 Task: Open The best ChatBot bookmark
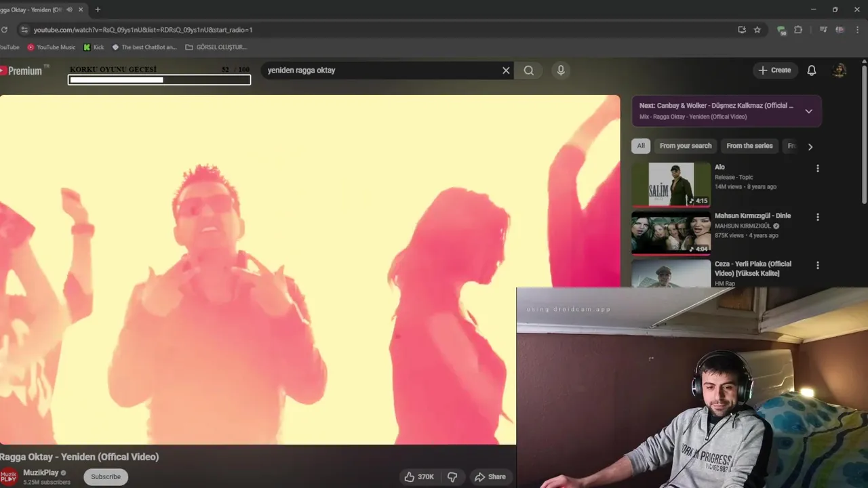click(144, 47)
